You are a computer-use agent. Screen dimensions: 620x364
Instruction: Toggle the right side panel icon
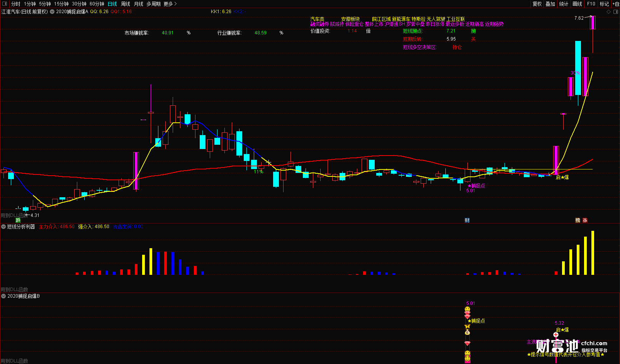(x=616, y=12)
